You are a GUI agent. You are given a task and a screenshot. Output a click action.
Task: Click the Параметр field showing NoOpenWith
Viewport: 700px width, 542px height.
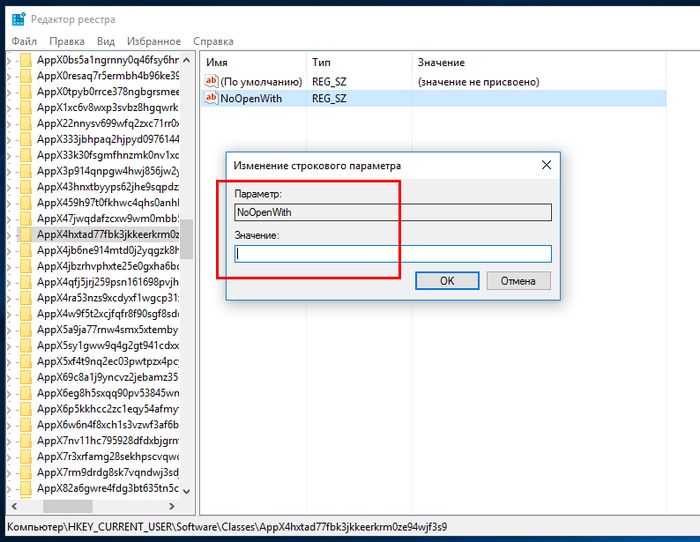[393, 212]
